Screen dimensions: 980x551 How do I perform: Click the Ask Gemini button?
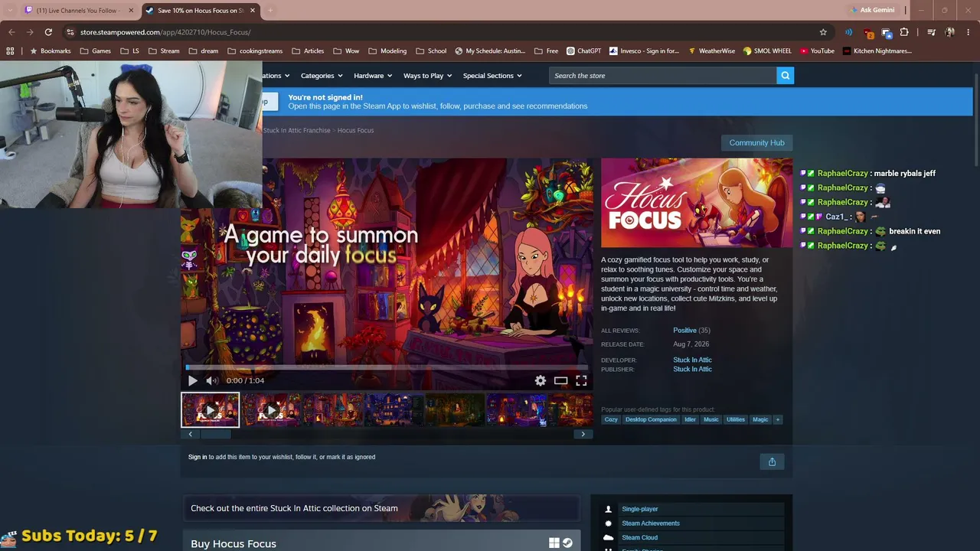click(x=873, y=10)
